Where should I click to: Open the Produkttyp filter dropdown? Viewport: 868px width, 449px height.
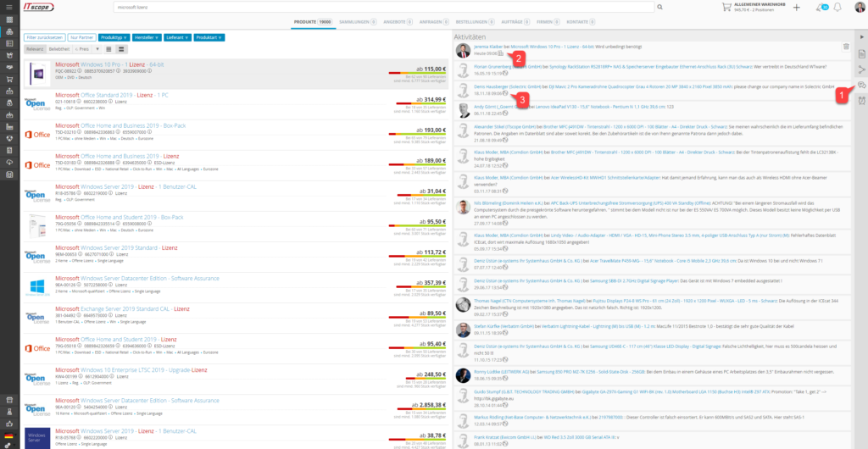[x=114, y=37]
